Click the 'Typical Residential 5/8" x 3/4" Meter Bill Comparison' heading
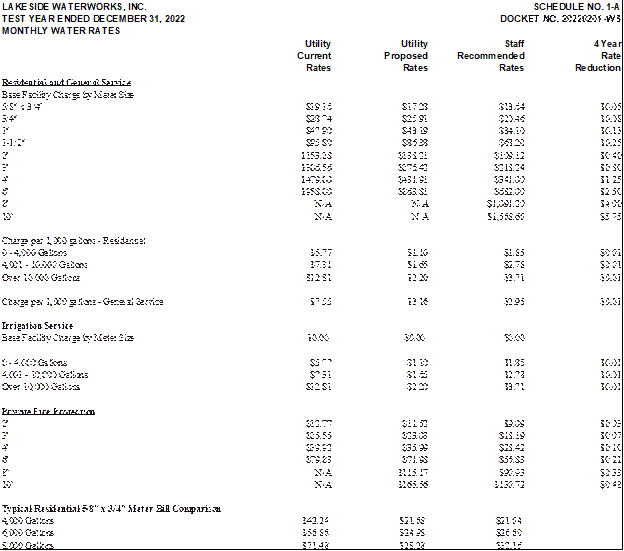The height and width of the screenshot is (551, 624). point(111,508)
